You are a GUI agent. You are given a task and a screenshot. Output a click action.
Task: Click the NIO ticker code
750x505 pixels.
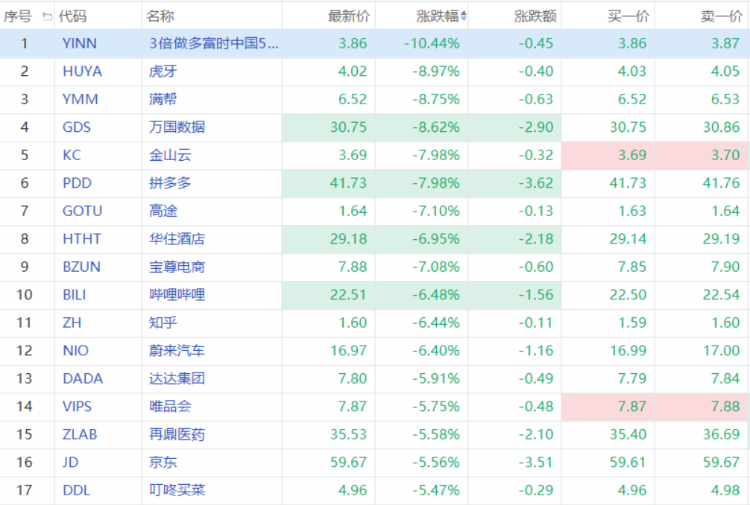[x=76, y=351]
